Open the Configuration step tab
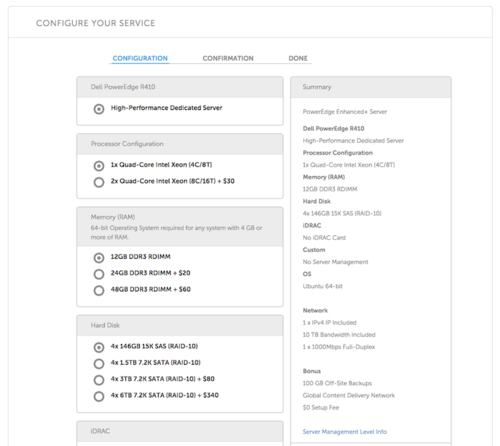The width and height of the screenshot is (500, 446). [x=140, y=58]
